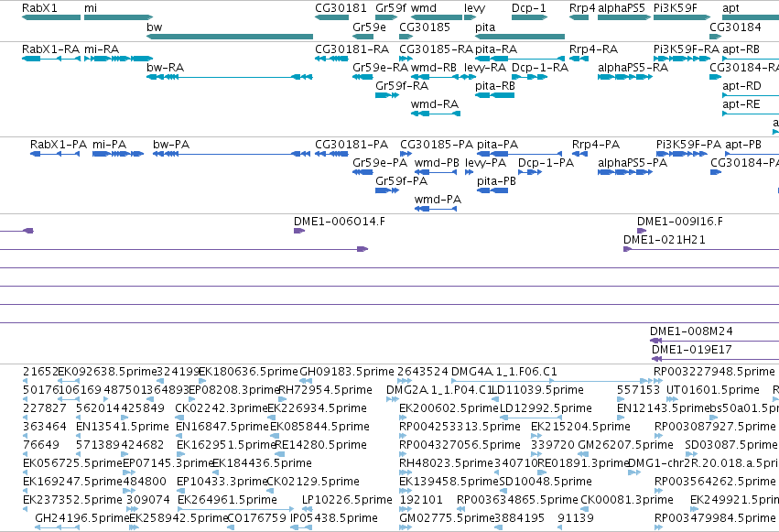The image size is (779, 532).
Task: Click the Rrp4-RA transcript glyph
Action: click(x=579, y=59)
